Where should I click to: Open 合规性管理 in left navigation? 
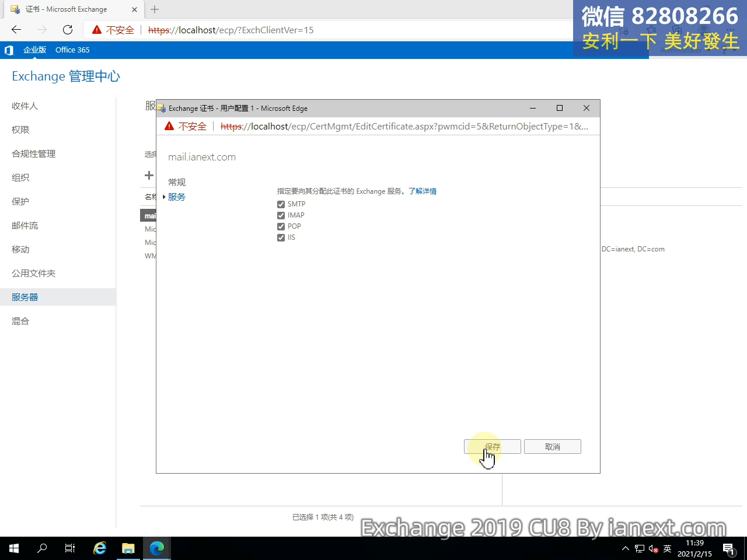34,154
